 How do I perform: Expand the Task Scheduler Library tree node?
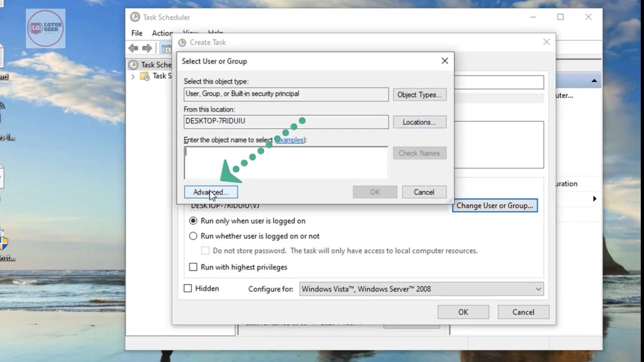[133, 77]
